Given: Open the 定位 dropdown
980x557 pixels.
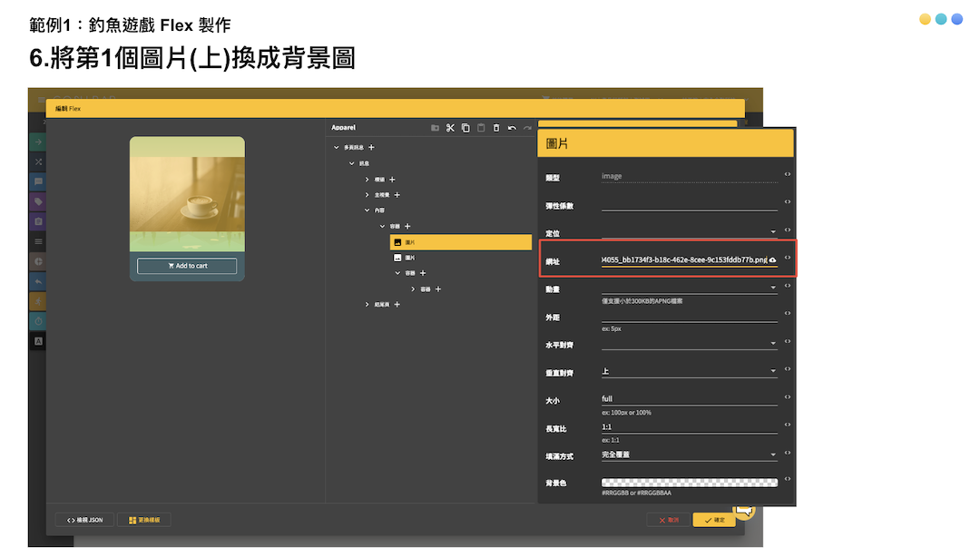Looking at the screenshot, I should 690,232.
